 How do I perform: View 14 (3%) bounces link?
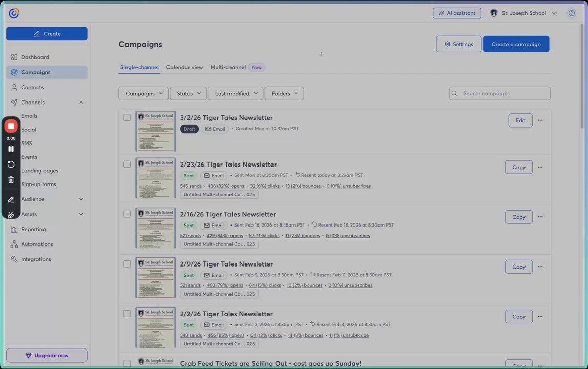click(305, 335)
